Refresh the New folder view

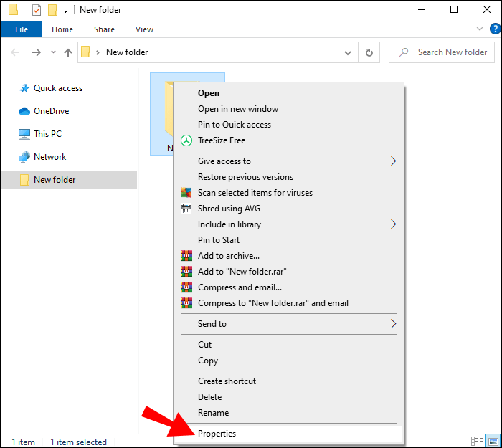pyautogui.click(x=369, y=52)
